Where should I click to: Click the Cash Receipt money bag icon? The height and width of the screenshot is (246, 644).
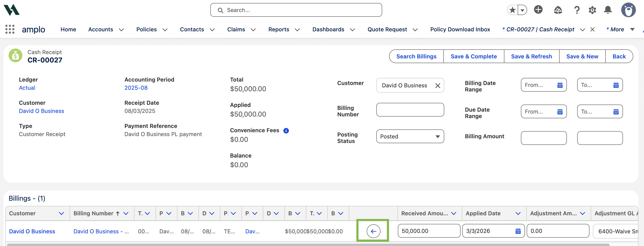[15, 55]
